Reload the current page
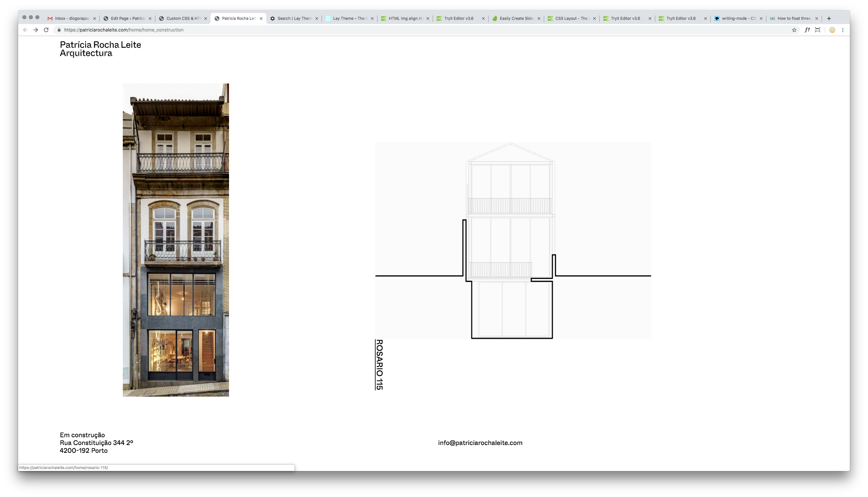 46,30
